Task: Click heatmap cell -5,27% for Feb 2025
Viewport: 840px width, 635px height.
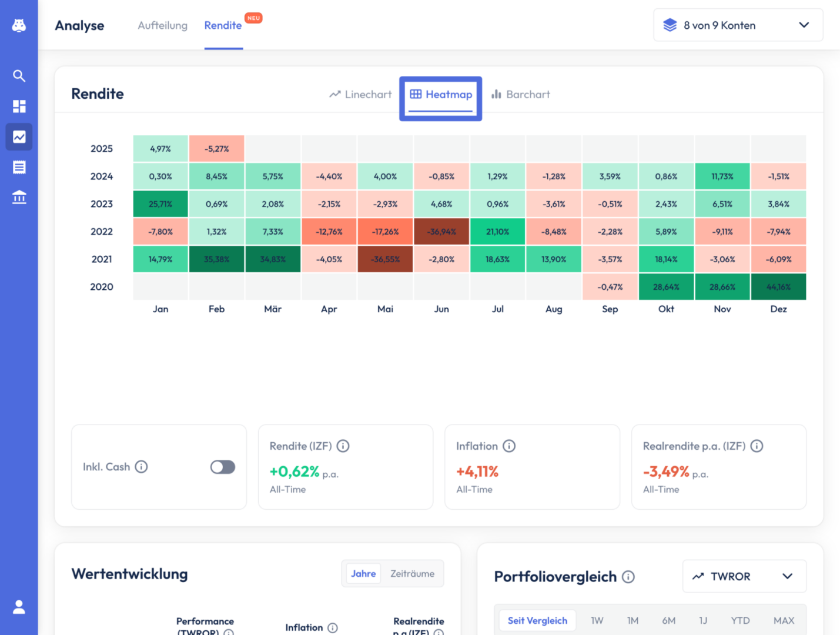Action: [x=217, y=149]
